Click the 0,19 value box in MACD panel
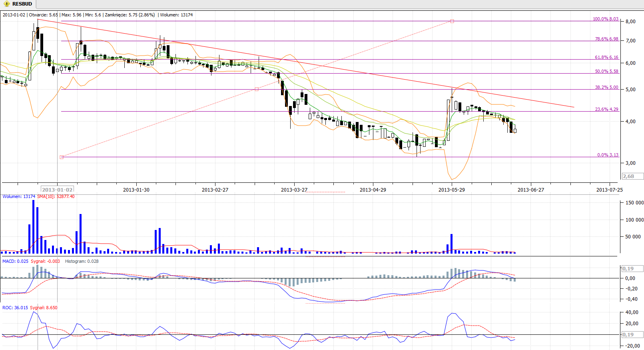644x350 pixels. pyautogui.click(x=633, y=268)
